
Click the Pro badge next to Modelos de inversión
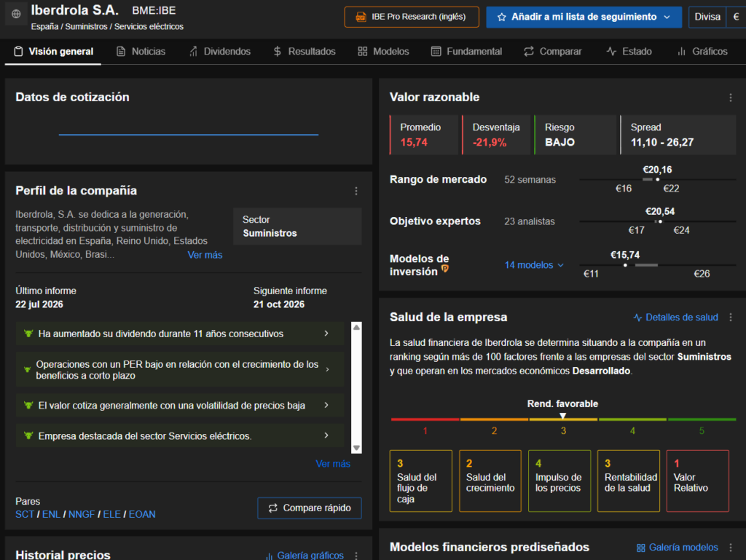pyautogui.click(x=445, y=269)
